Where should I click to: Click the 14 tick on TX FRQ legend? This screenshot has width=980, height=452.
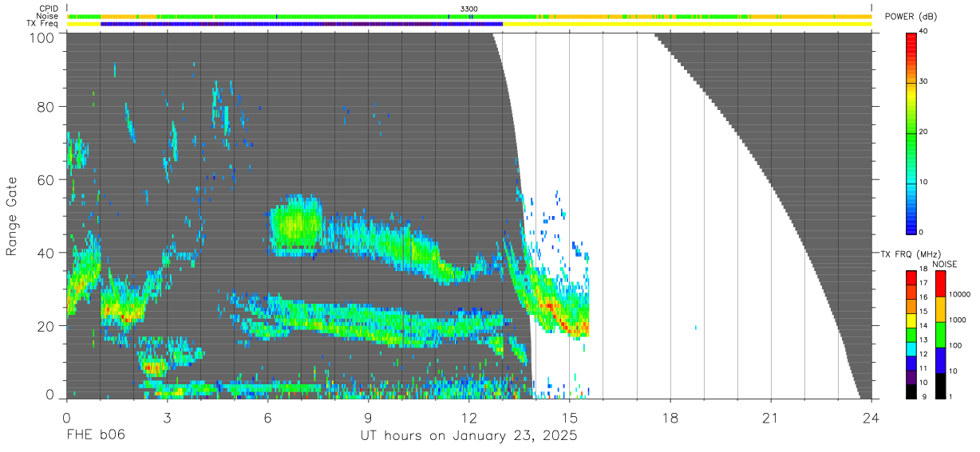[x=923, y=325]
